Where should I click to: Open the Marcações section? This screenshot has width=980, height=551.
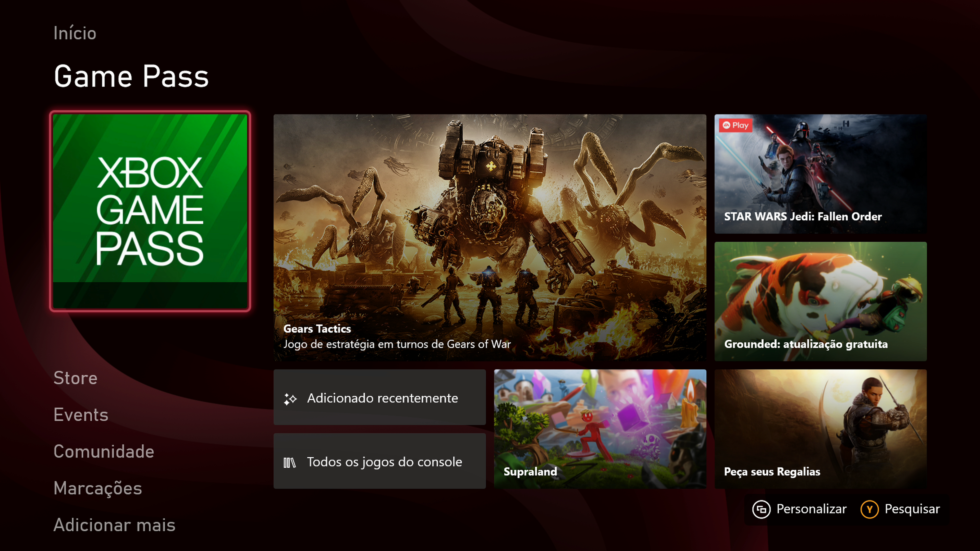[97, 488]
